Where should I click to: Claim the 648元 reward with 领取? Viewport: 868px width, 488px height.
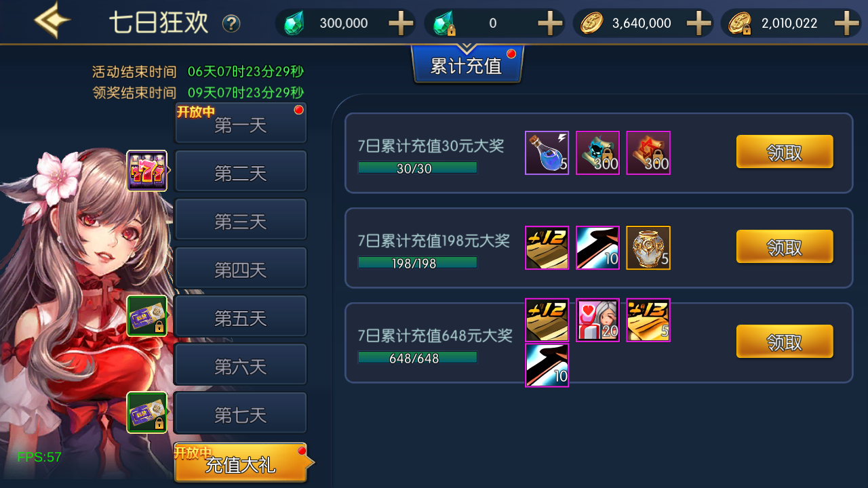click(x=785, y=342)
